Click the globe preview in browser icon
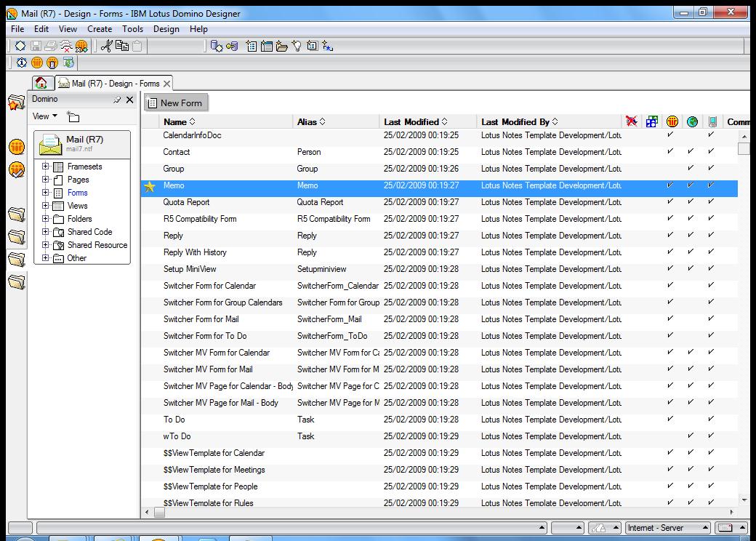Screen dimensions: 756x541 [x=68, y=63]
